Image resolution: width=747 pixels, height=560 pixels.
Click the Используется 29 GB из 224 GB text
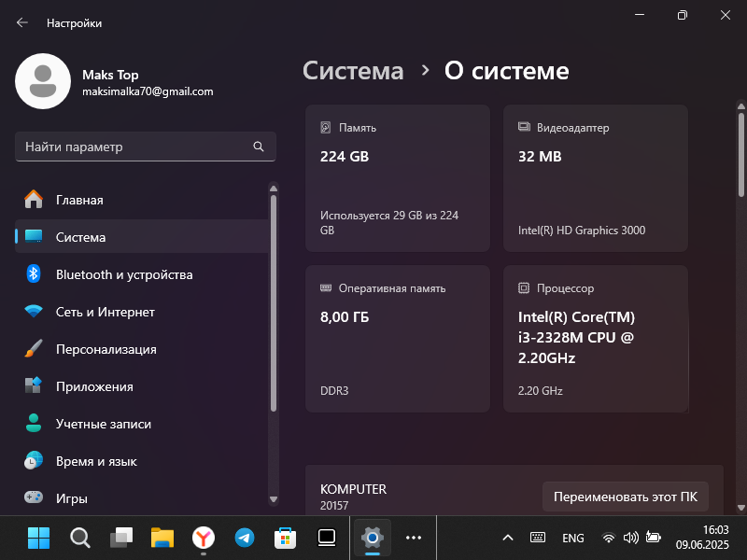[389, 223]
